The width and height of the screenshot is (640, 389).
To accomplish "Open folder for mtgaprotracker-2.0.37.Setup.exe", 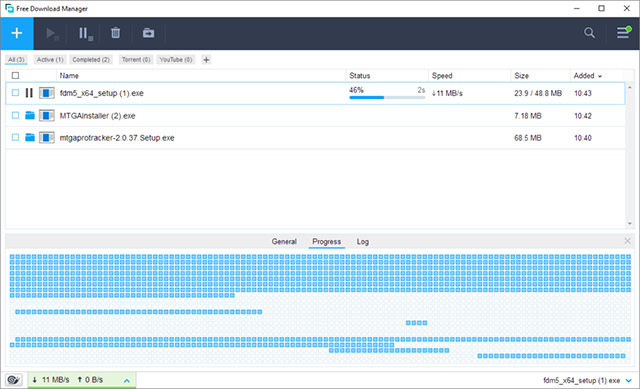I will pos(30,138).
